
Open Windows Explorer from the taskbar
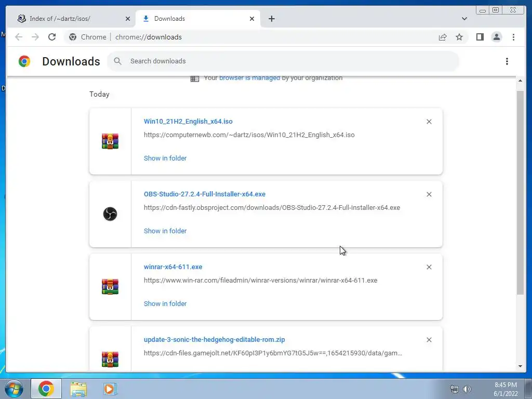click(78, 389)
